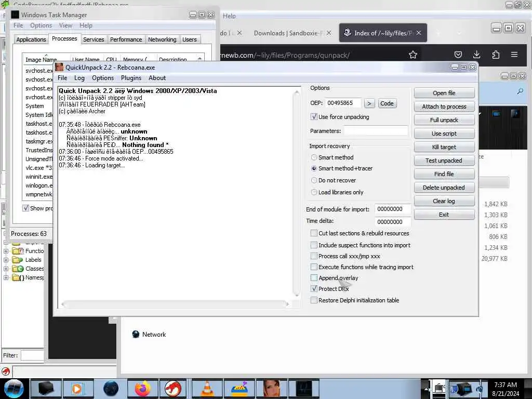Open QuickUnpack About menu
Image resolution: width=532 pixels, height=399 pixels.
(x=157, y=78)
